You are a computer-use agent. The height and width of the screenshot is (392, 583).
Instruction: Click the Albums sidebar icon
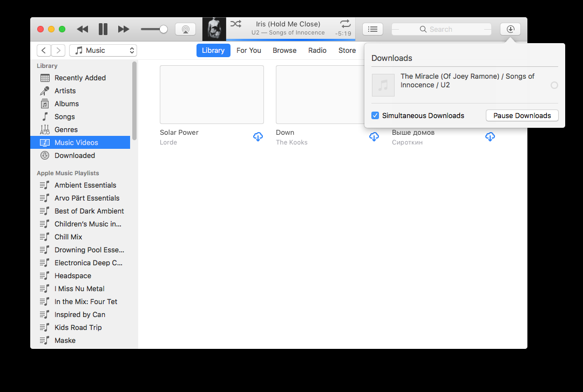tap(45, 104)
